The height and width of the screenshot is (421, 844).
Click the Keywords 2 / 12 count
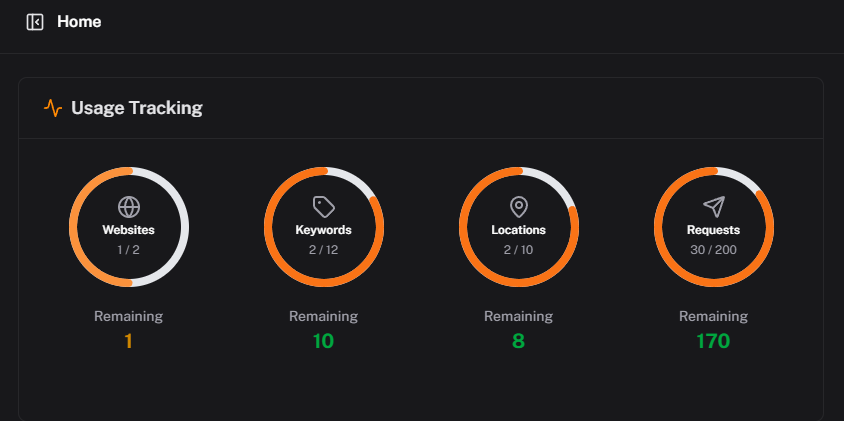pos(324,250)
